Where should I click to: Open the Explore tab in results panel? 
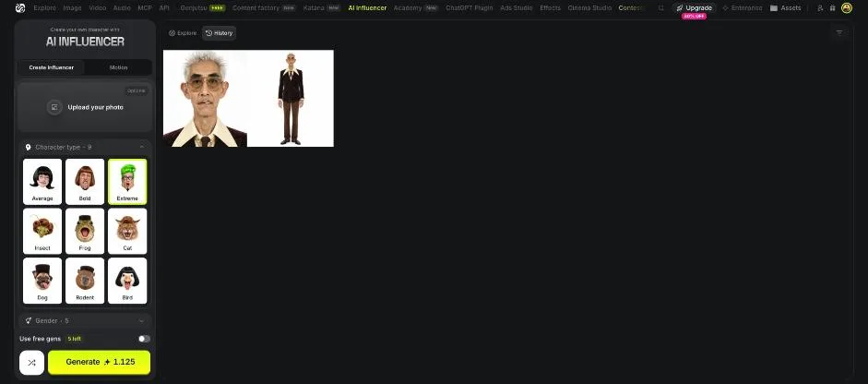pyautogui.click(x=183, y=33)
